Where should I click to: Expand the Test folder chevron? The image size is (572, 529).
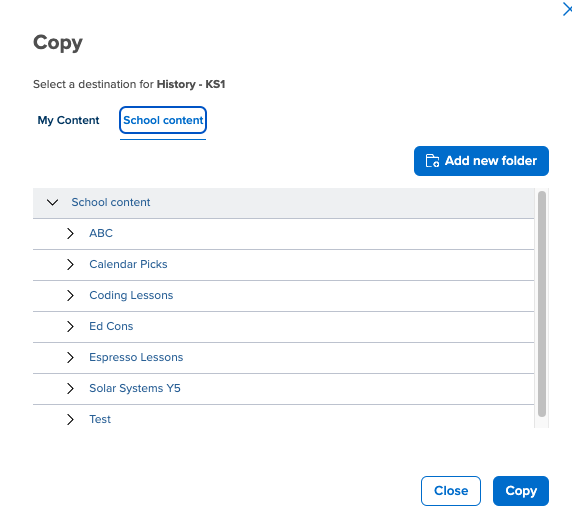pyautogui.click(x=70, y=419)
